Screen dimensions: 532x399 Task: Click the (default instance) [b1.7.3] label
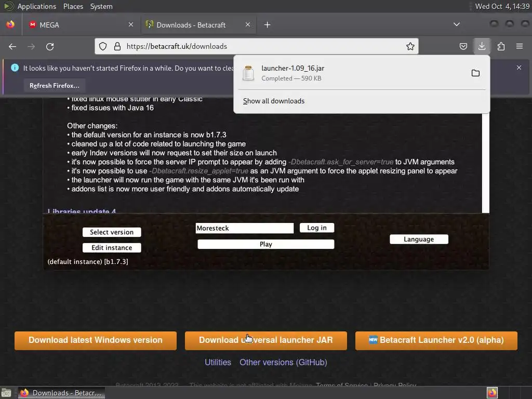pos(88,262)
